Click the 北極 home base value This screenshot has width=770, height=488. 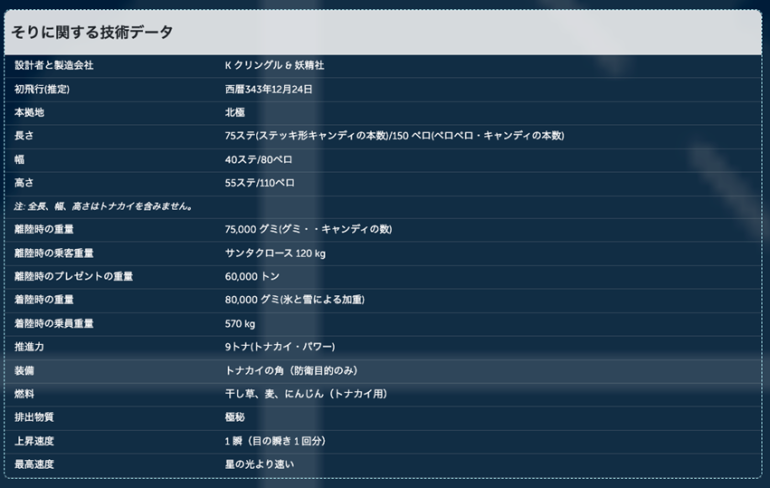(x=234, y=112)
